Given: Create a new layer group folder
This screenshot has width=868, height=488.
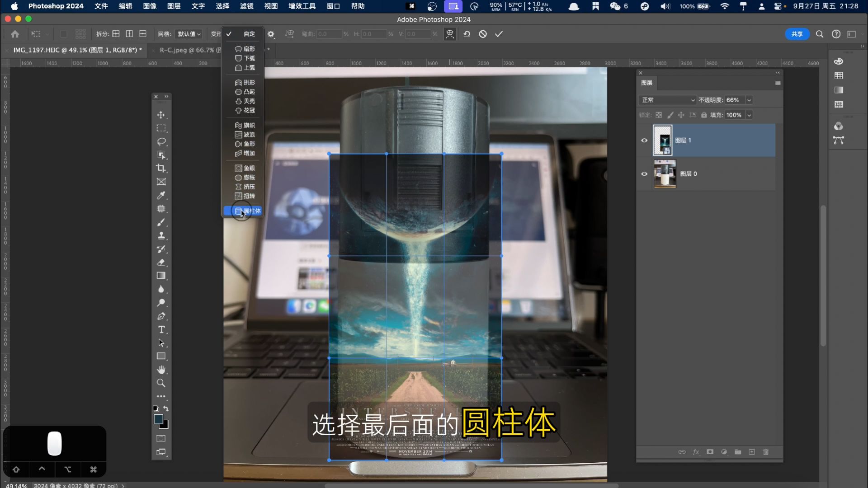Looking at the screenshot, I should 738,452.
